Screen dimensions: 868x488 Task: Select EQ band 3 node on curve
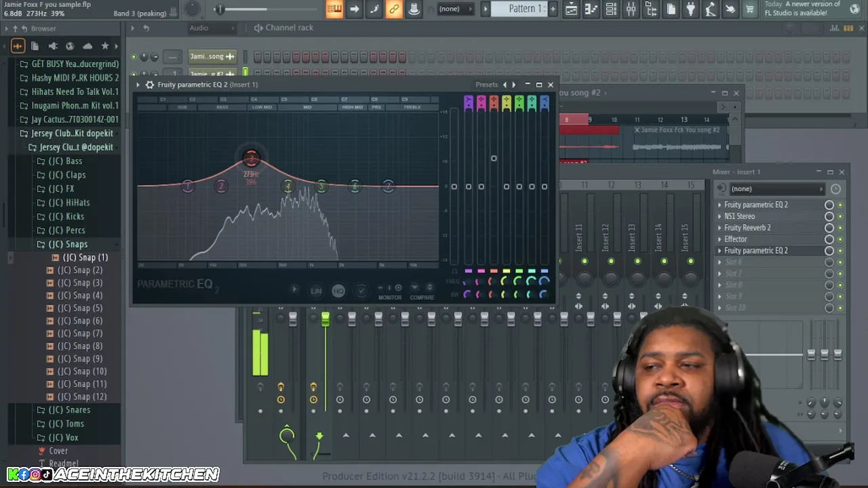(x=252, y=159)
